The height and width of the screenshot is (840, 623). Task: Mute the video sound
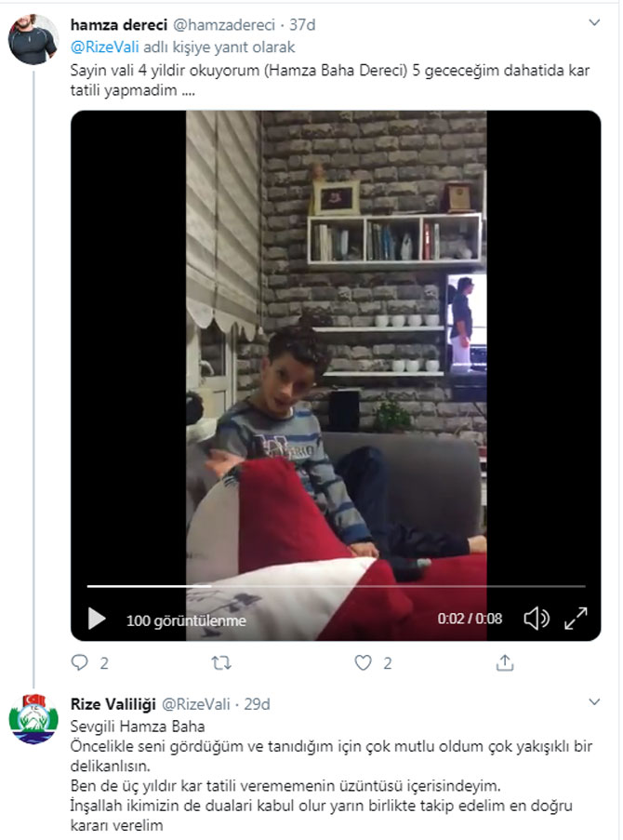pos(537,619)
